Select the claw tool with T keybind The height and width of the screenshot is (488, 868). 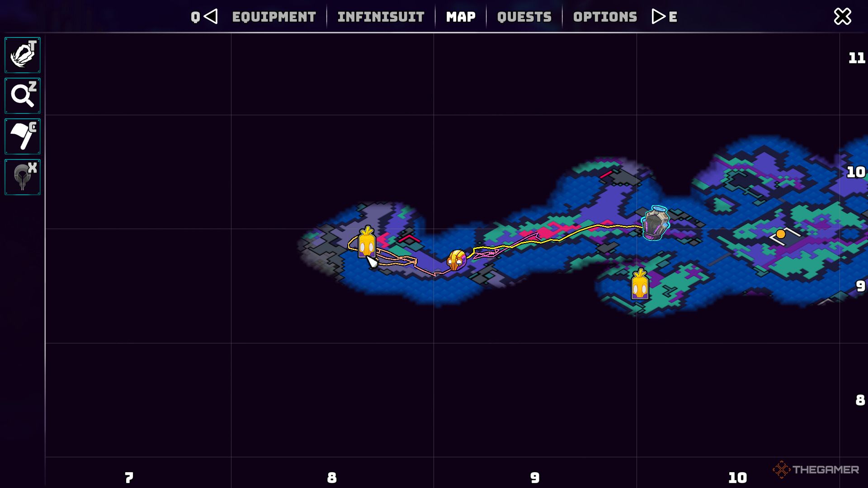pyautogui.click(x=22, y=55)
